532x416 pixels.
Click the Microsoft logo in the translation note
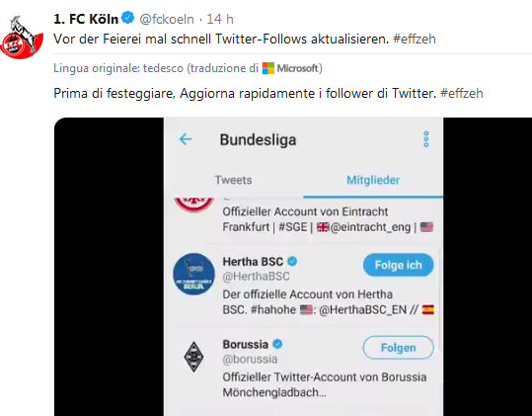tap(268, 68)
